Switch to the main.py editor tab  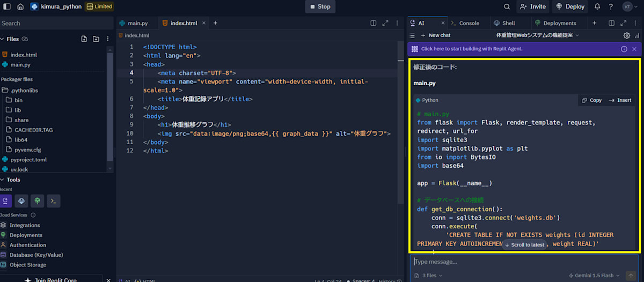137,23
